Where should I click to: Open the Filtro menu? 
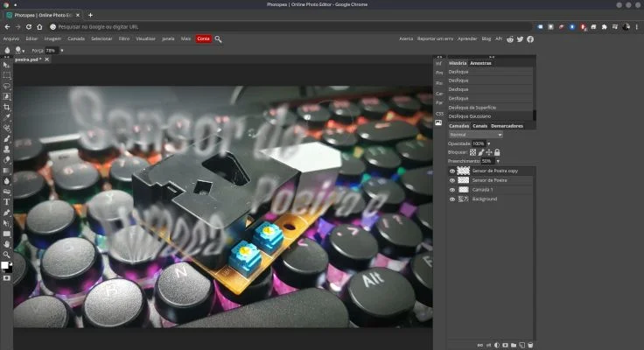(124, 38)
